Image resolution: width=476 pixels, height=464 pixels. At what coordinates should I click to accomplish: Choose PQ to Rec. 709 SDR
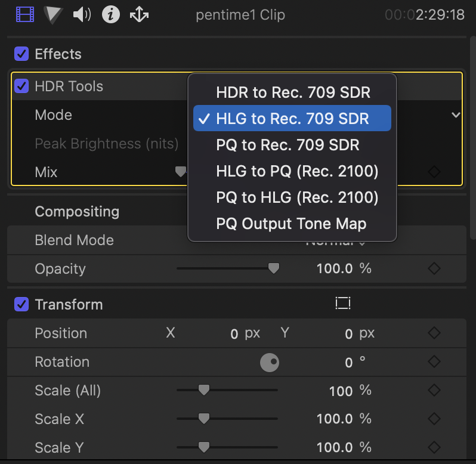click(x=292, y=145)
